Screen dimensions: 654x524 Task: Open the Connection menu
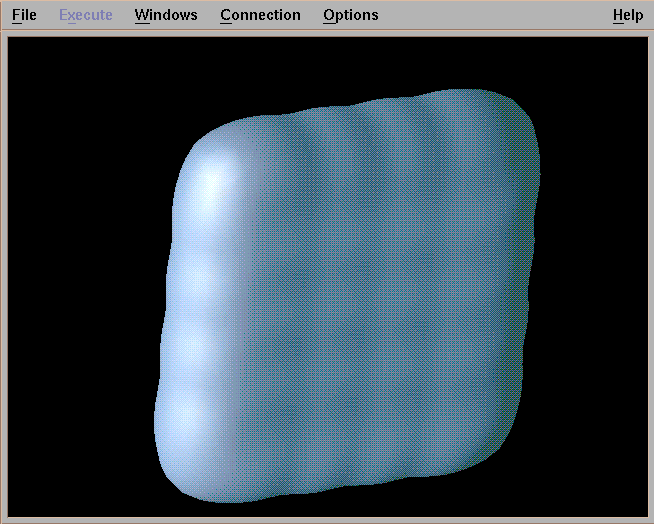(260, 15)
